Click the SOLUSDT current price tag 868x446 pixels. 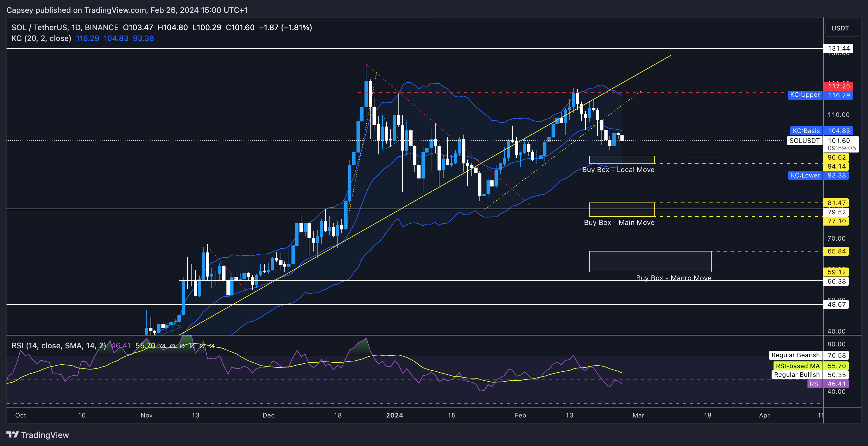[x=804, y=141]
